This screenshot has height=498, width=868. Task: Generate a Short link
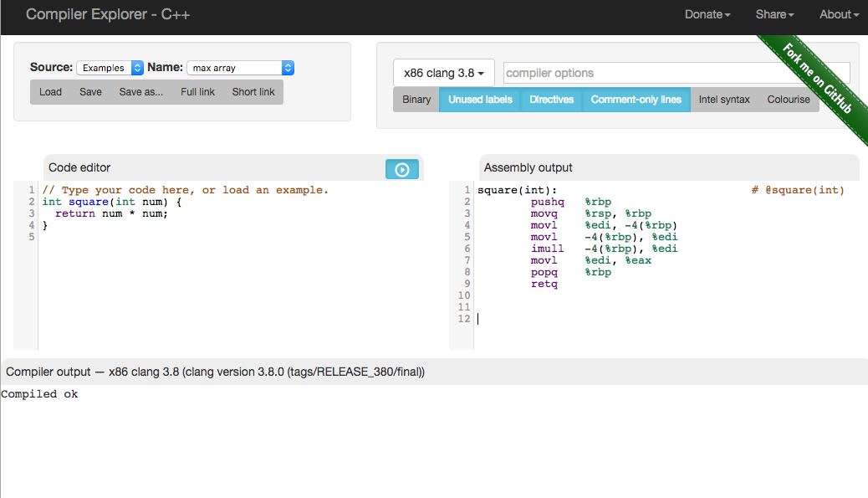[253, 92]
